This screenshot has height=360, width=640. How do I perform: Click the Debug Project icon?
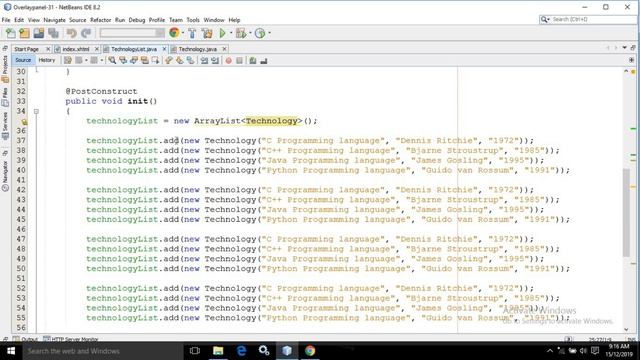[240, 33]
